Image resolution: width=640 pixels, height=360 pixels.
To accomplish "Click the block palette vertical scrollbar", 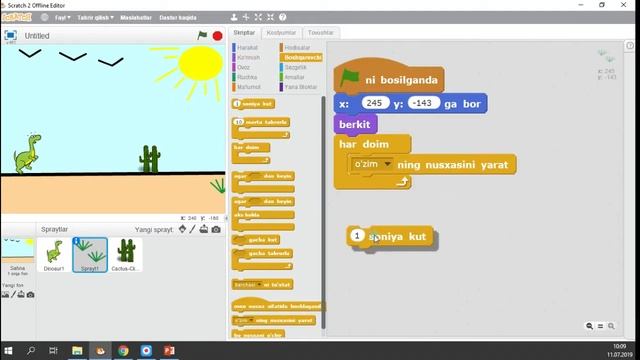I will tap(323, 212).
